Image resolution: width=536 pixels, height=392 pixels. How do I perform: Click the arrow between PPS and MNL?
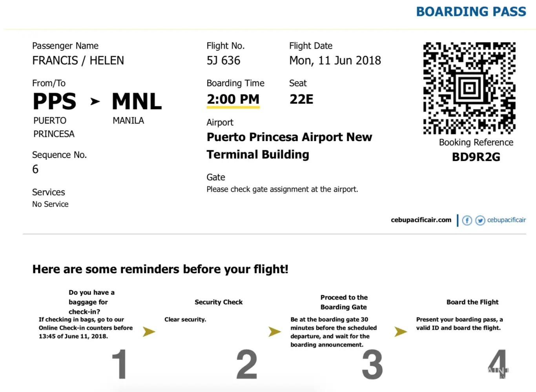[95, 102]
